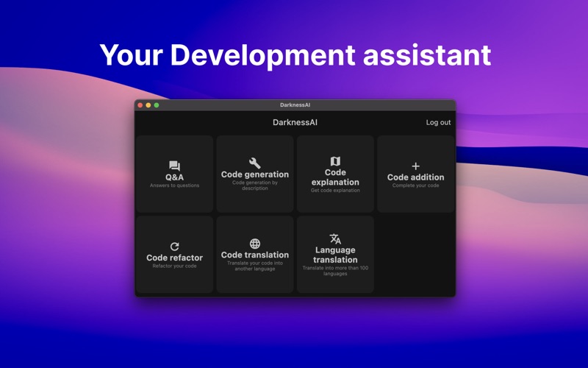588x368 pixels.
Task: Click the Code translation globe icon
Action: [254, 244]
